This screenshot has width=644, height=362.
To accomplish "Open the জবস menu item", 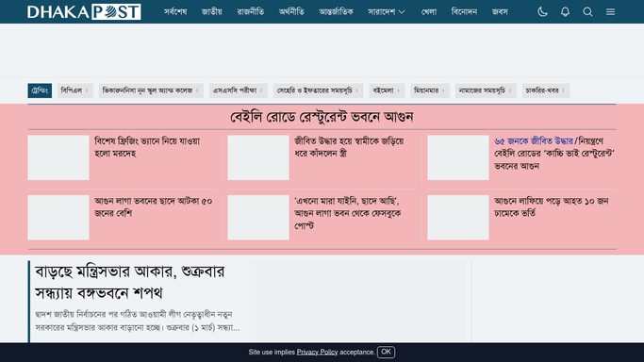I will (500, 12).
